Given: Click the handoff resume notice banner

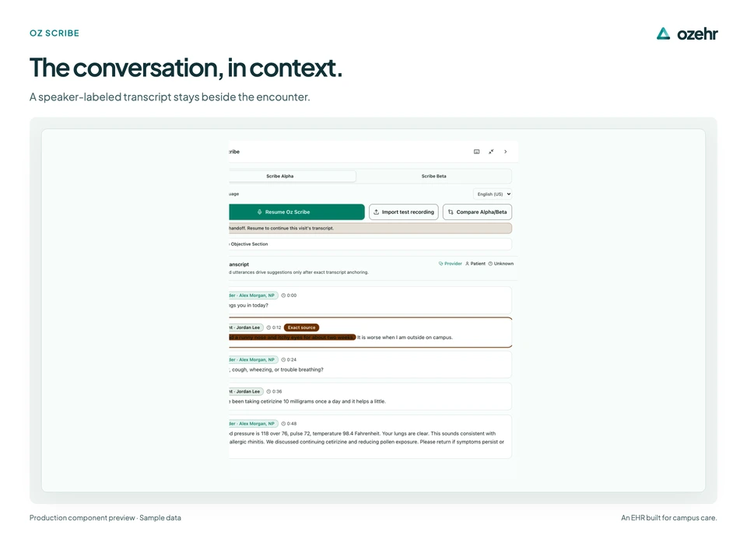Looking at the screenshot, I should point(370,228).
